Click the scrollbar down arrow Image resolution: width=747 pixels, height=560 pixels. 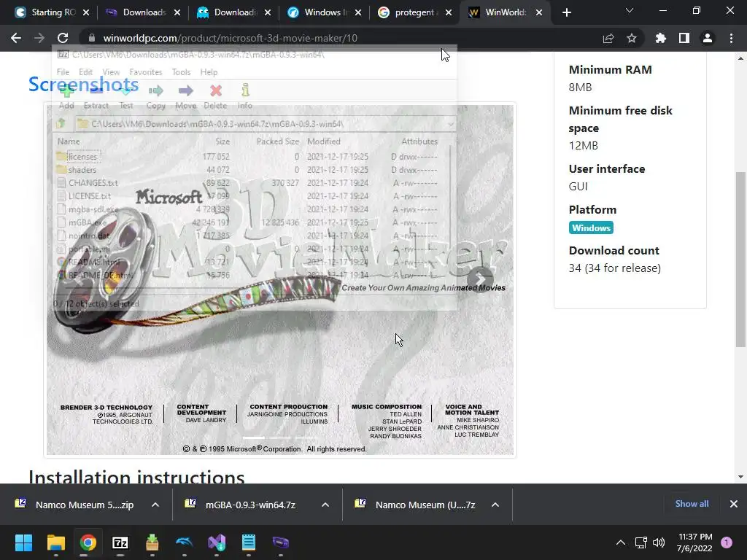click(740, 477)
